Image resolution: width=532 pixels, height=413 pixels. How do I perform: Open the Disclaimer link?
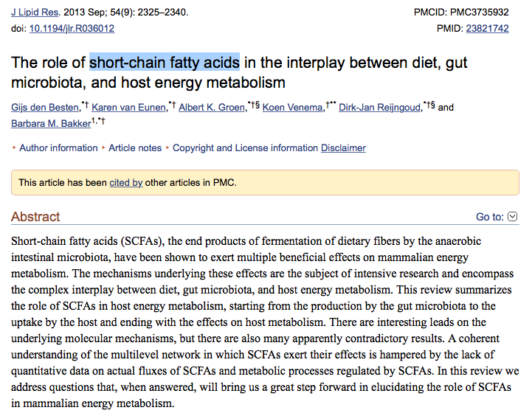coord(343,147)
